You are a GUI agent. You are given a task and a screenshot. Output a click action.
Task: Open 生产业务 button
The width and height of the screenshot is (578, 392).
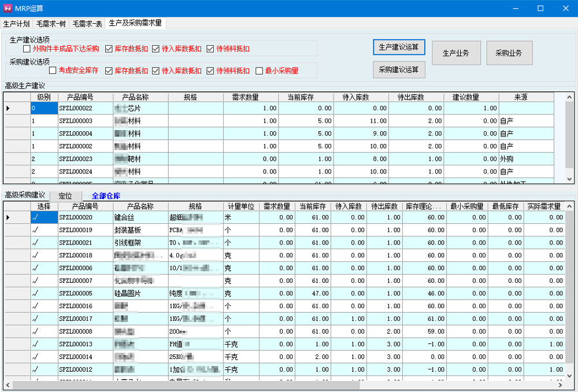click(x=455, y=53)
